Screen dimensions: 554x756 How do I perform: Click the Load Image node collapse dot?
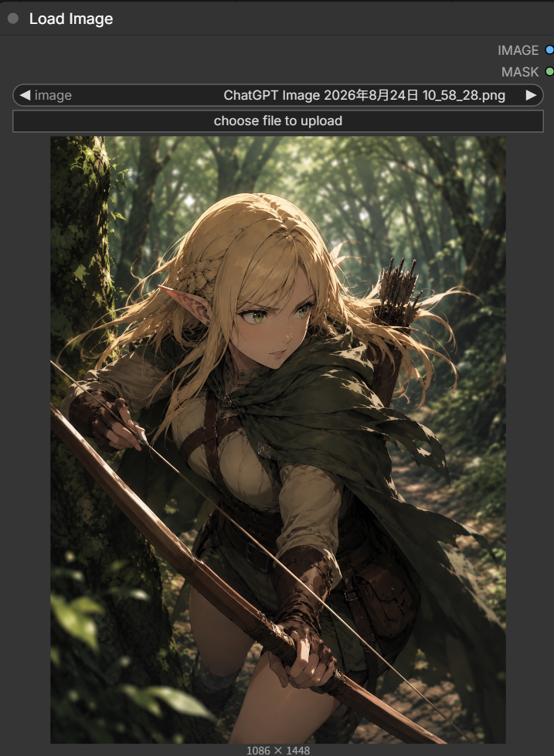[13, 19]
